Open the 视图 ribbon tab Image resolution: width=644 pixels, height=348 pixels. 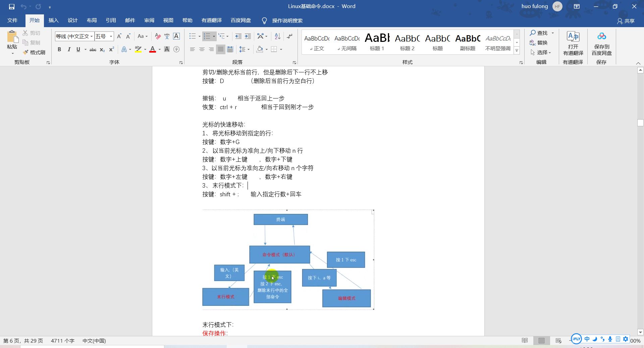[x=168, y=20]
